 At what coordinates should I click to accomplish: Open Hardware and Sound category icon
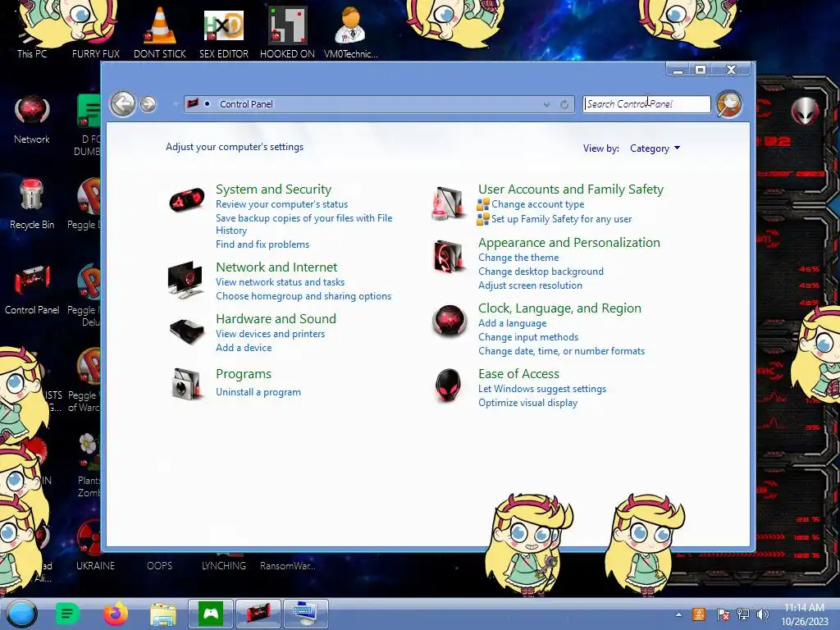[x=186, y=331]
